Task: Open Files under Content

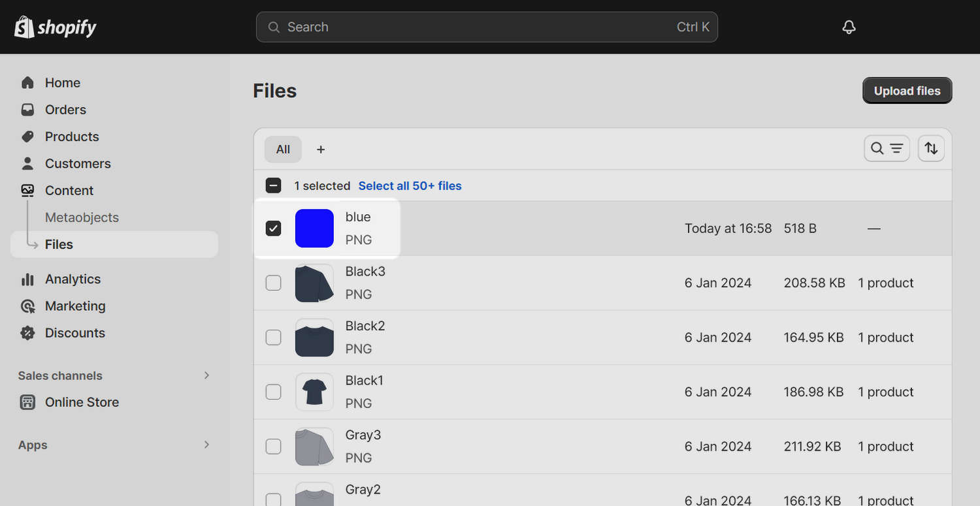Action: [114, 244]
